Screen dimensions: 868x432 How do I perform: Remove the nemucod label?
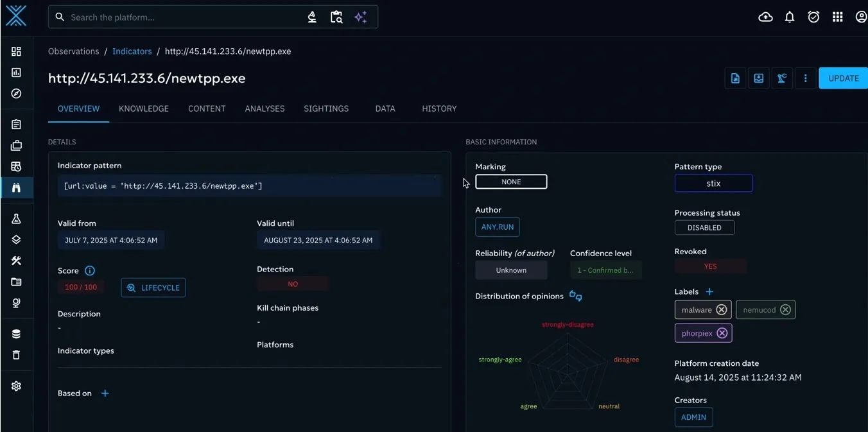tap(785, 310)
